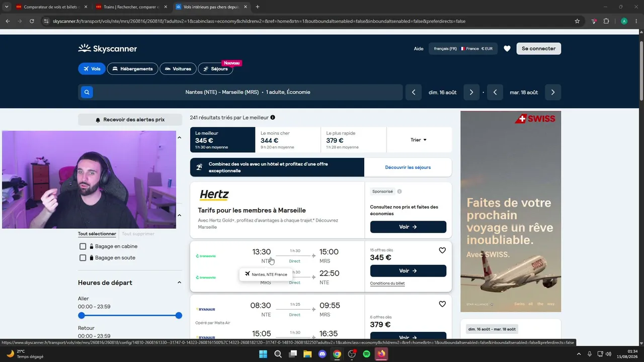Click Recevoir des alertes prix button

[130, 120]
